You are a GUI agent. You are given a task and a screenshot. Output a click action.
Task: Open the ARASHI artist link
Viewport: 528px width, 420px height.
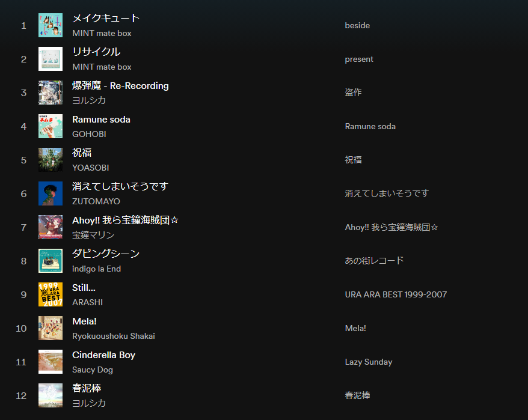(x=87, y=302)
